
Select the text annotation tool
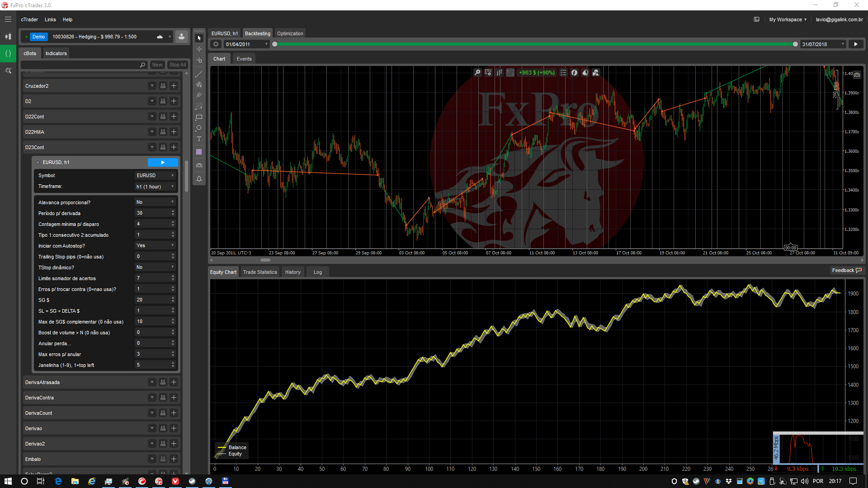(199, 139)
